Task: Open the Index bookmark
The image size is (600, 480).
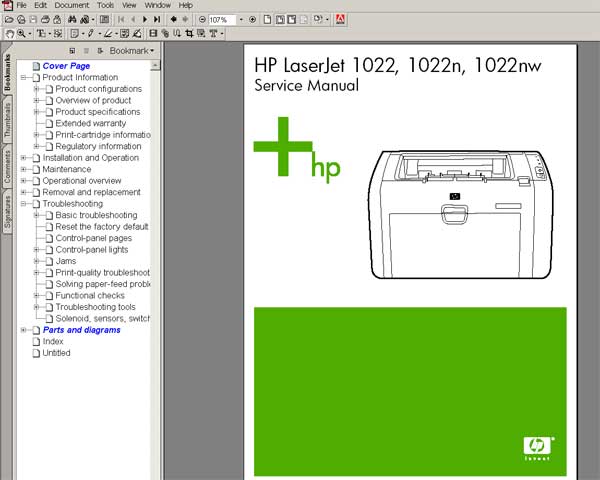Action: click(x=53, y=341)
